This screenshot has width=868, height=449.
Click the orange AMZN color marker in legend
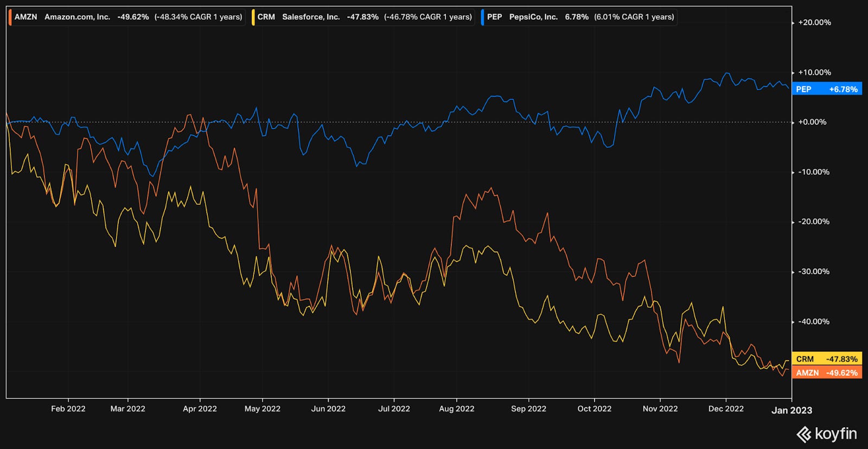[10, 17]
